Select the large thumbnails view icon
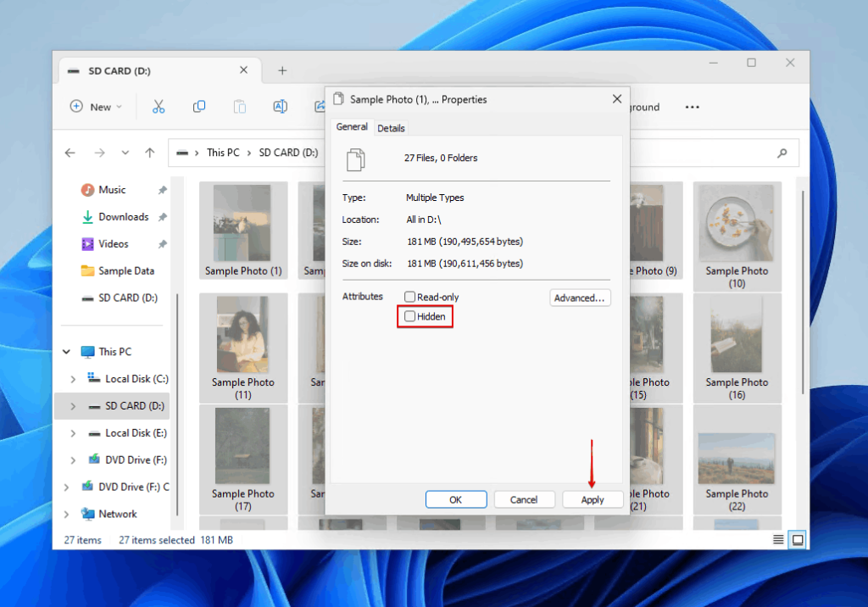868x607 pixels. pyautogui.click(x=797, y=539)
